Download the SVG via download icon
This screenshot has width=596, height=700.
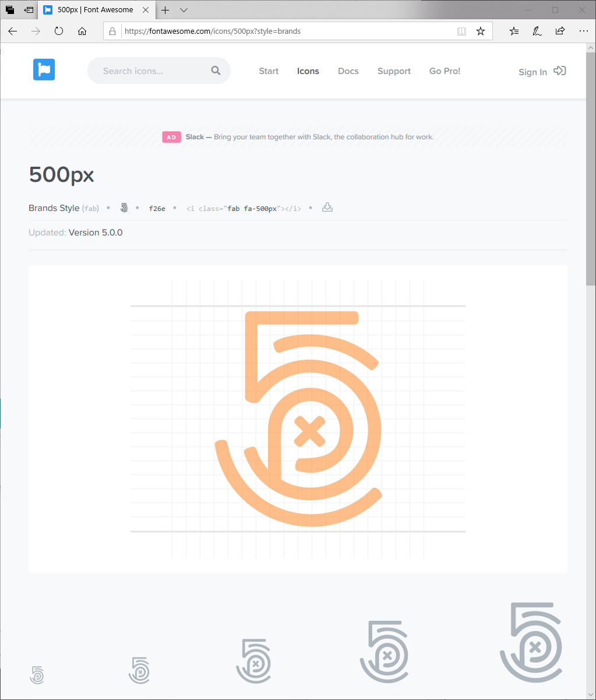click(327, 207)
